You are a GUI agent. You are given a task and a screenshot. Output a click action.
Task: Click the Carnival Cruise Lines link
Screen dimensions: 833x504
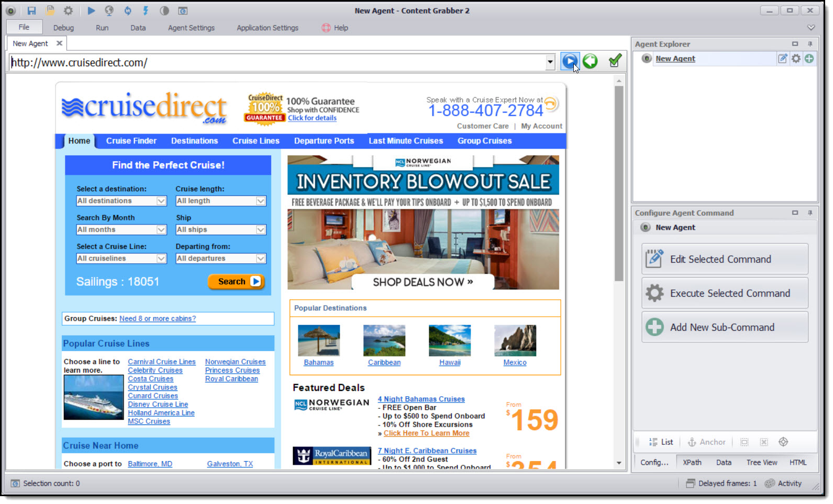[x=162, y=362]
